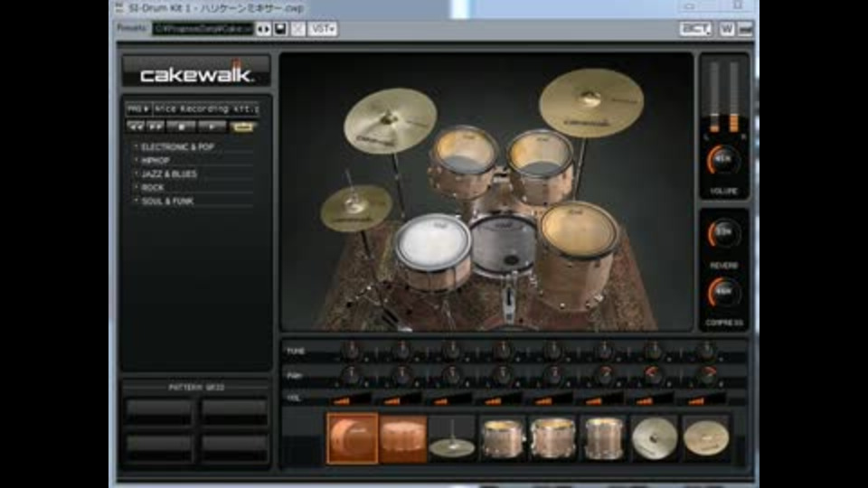This screenshot has height=488, width=868.
Task: Expand the HIPHOP pattern folder
Action: pos(155,161)
